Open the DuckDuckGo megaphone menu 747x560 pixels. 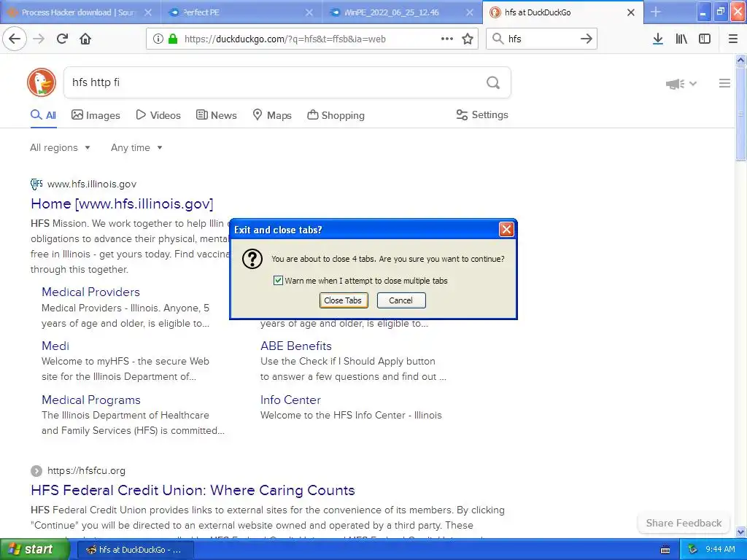pyautogui.click(x=681, y=84)
